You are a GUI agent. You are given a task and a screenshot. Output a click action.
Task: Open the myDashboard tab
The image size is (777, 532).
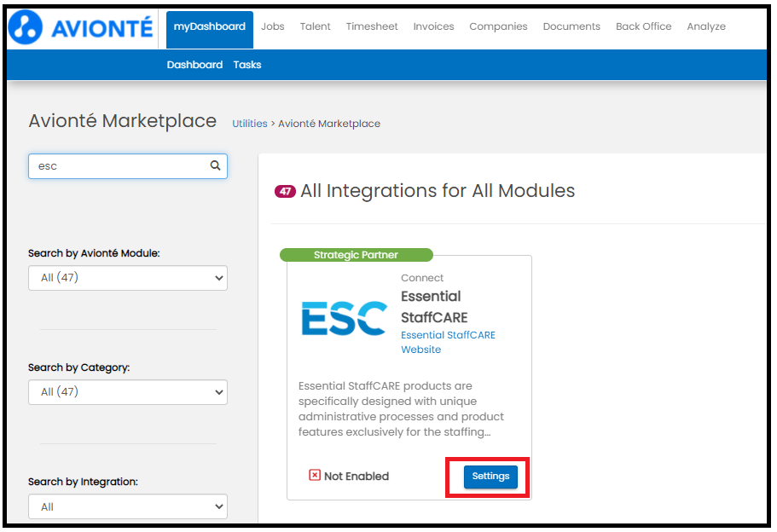click(210, 29)
